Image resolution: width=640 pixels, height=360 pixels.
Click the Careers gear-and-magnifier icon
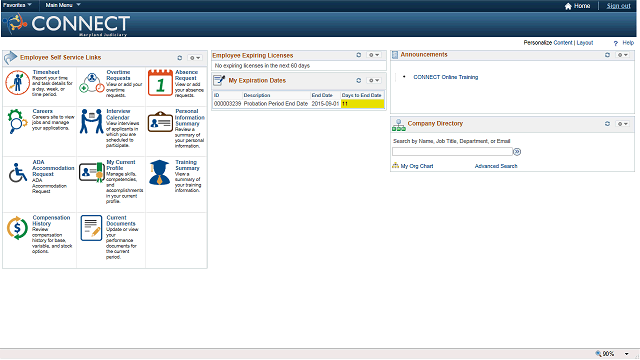click(x=17, y=121)
